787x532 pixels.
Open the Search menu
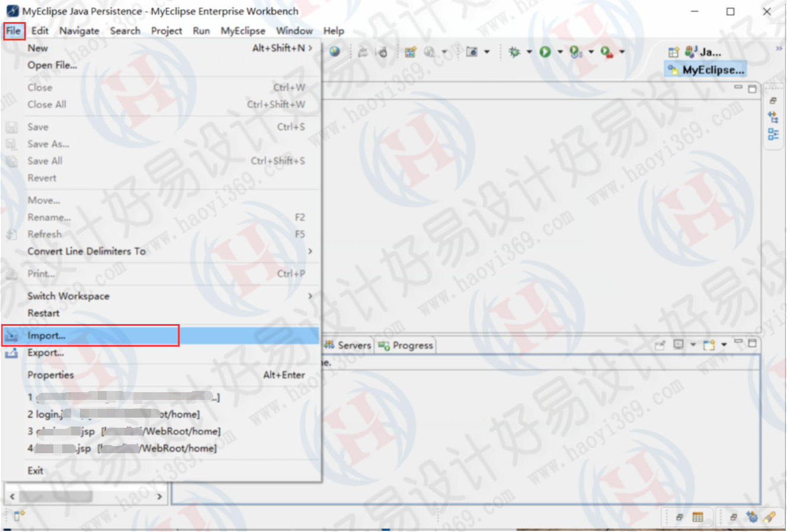125,31
